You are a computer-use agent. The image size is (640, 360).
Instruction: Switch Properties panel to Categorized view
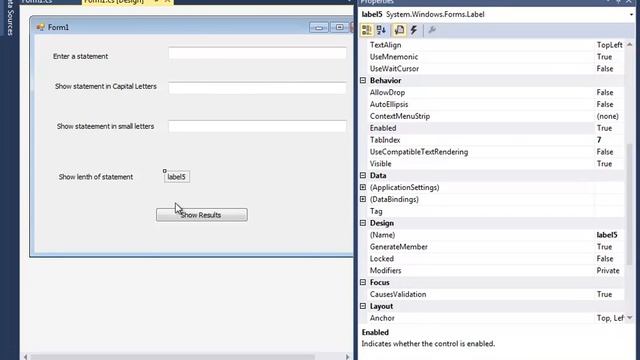(x=367, y=30)
